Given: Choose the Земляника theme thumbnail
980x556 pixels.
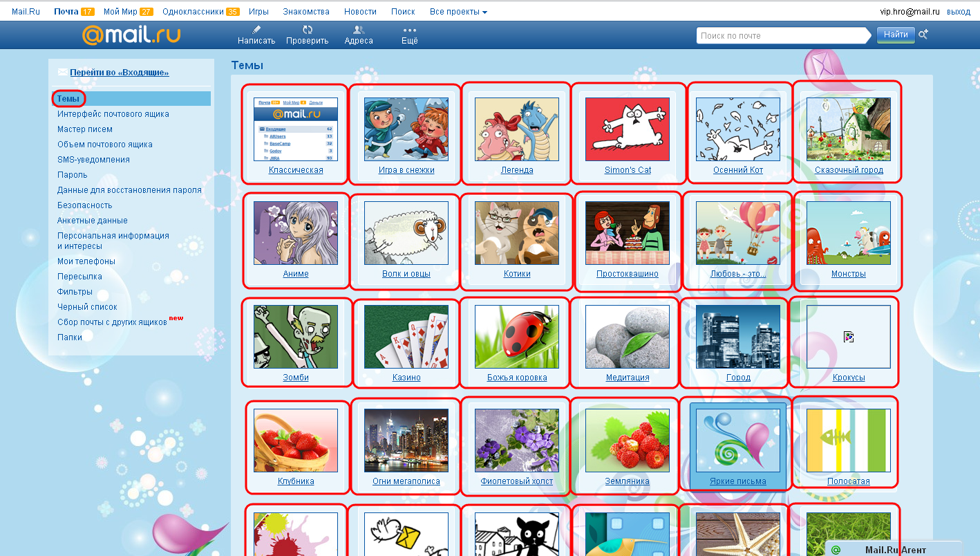Looking at the screenshot, I should [x=628, y=441].
